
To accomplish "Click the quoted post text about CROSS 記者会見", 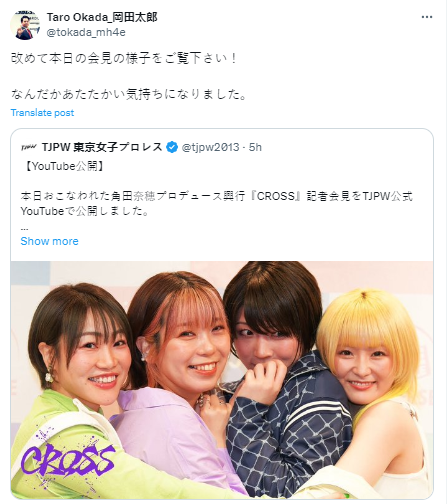I will (217, 203).
